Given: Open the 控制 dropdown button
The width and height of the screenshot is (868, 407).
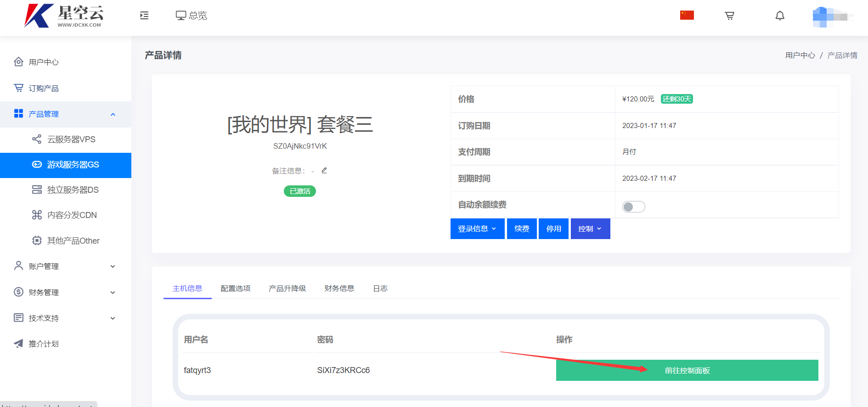Looking at the screenshot, I should click(x=591, y=229).
